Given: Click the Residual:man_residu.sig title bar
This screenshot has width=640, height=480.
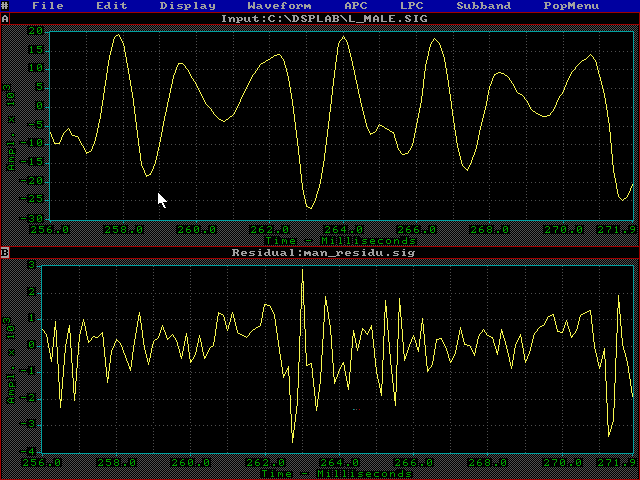Looking at the screenshot, I should (x=324, y=253).
